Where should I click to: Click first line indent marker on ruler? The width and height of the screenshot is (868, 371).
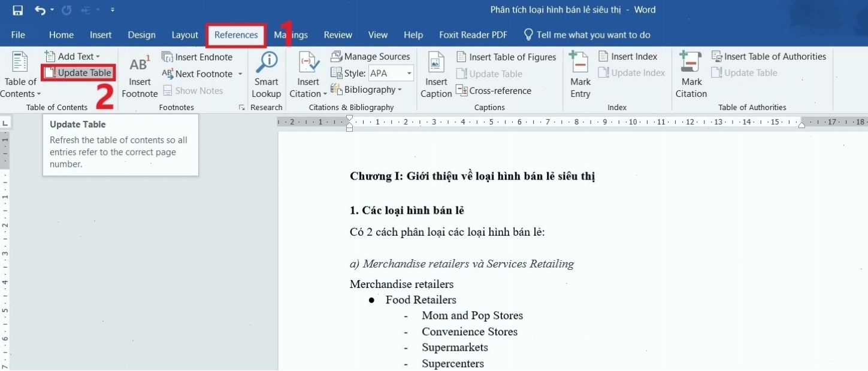[x=349, y=119]
